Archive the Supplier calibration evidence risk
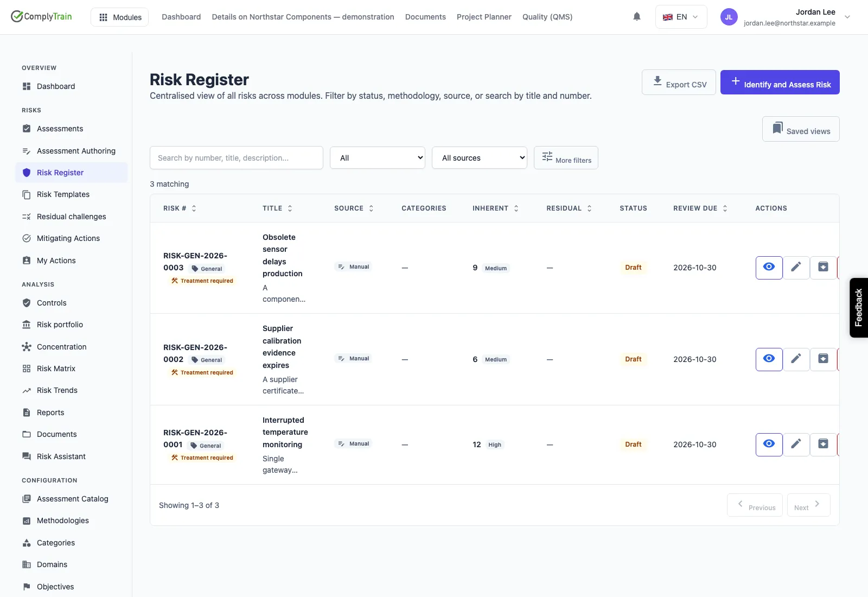This screenshot has height=597, width=868. click(x=824, y=359)
